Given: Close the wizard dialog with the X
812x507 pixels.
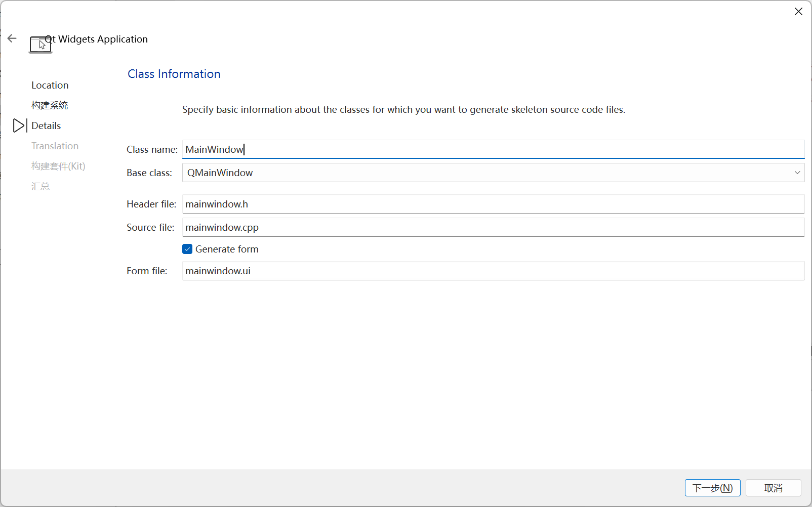Looking at the screenshot, I should (798, 12).
